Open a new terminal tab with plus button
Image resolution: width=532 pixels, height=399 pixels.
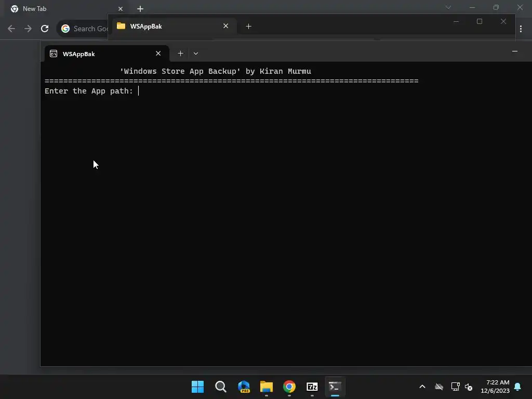point(180,54)
